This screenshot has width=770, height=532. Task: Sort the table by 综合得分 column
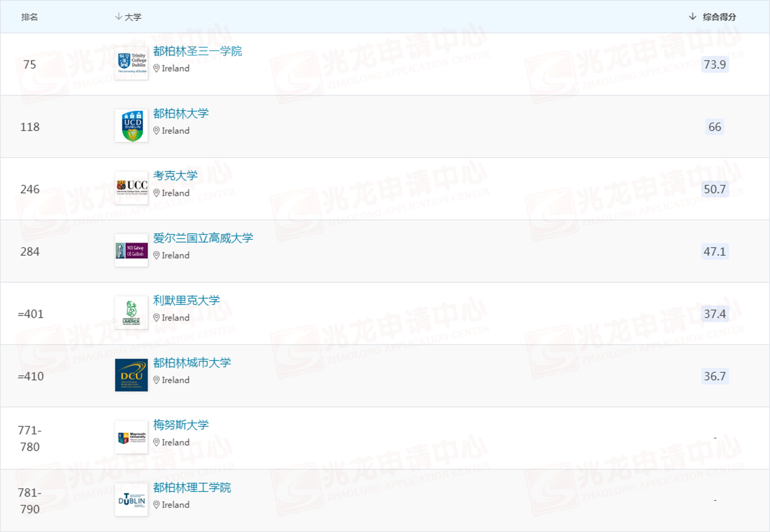point(713,17)
